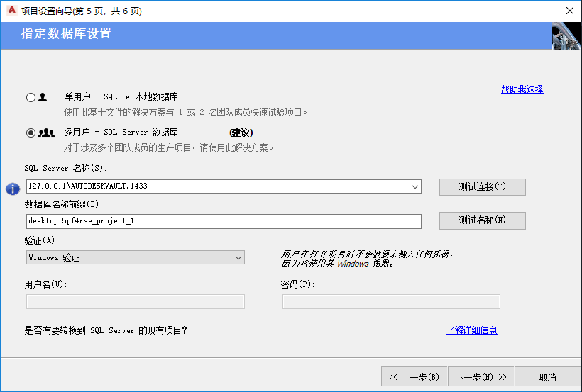Click the single-user person icon
The height and width of the screenshot is (392, 582).
click(43, 97)
